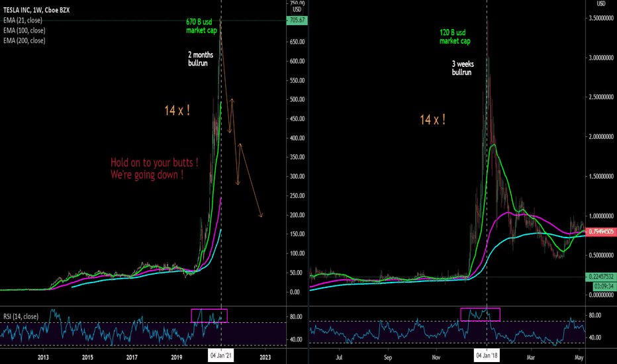Image resolution: width=617 pixels, height=364 pixels.
Task: Click the 2015 label on time axis
Action: pyautogui.click(x=88, y=357)
